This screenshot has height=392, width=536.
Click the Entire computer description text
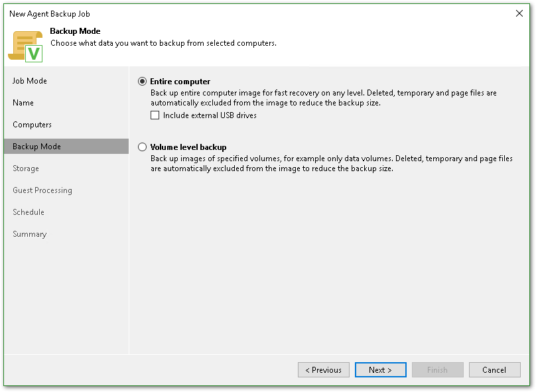tap(323, 98)
